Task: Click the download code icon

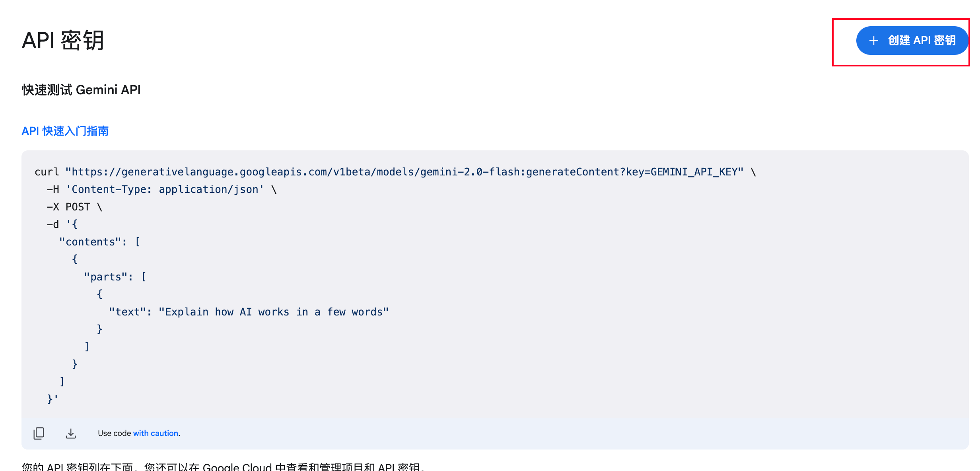Action: point(71,433)
